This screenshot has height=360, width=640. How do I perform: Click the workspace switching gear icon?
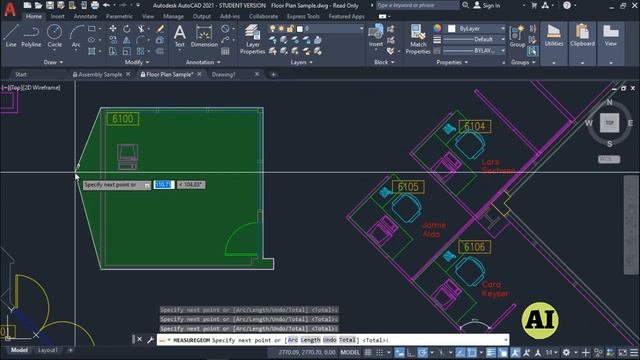coord(566,353)
